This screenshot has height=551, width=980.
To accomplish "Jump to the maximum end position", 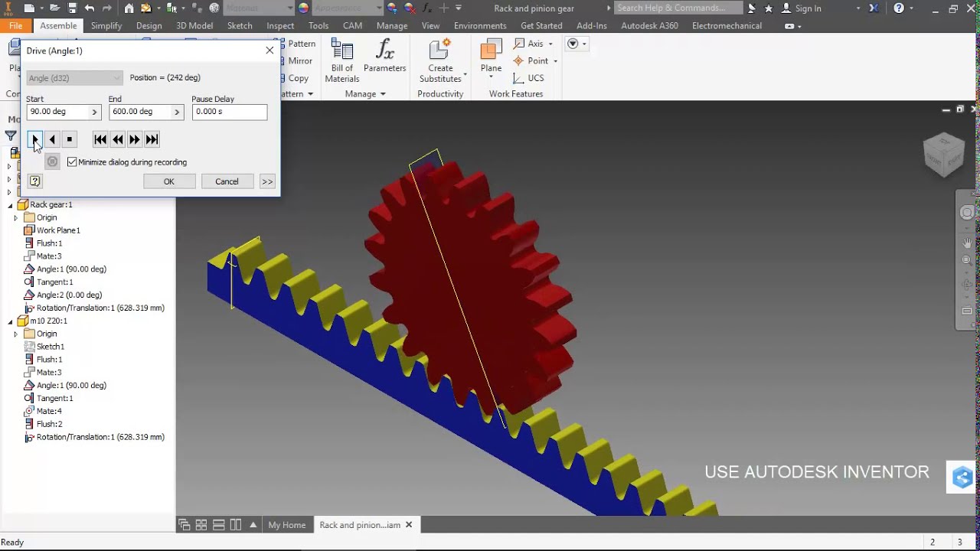I will coord(152,139).
